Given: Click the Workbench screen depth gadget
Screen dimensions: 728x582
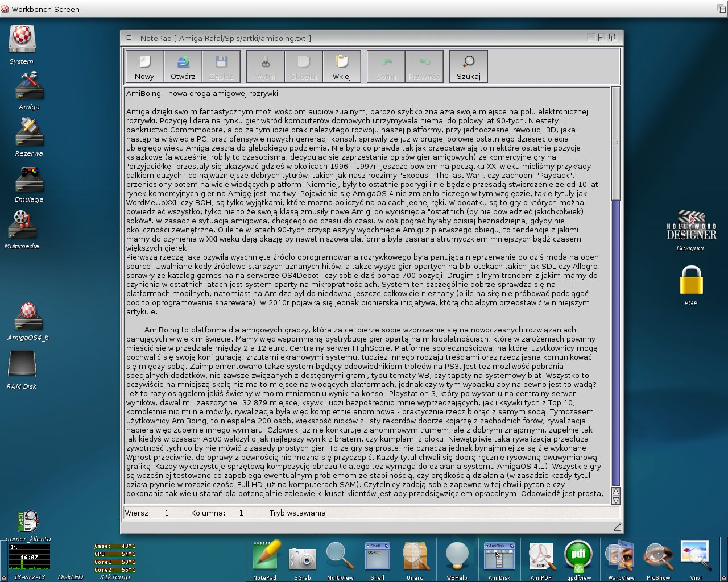Looking at the screenshot, I should pyautogui.click(x=721, y=9).
